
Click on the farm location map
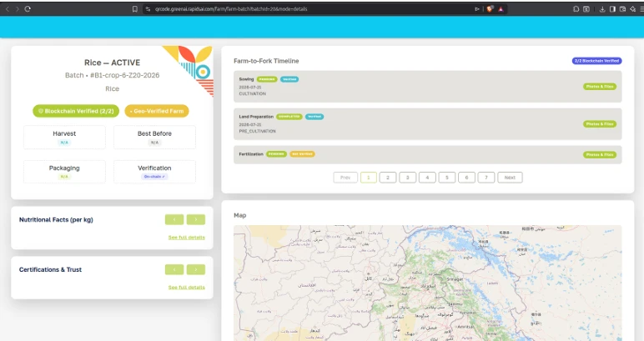[428, 283]
